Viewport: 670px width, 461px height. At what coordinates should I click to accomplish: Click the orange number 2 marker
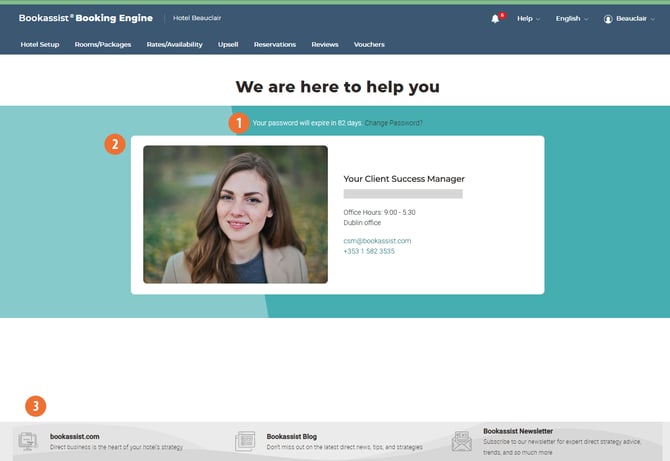(x=115, y=144)
